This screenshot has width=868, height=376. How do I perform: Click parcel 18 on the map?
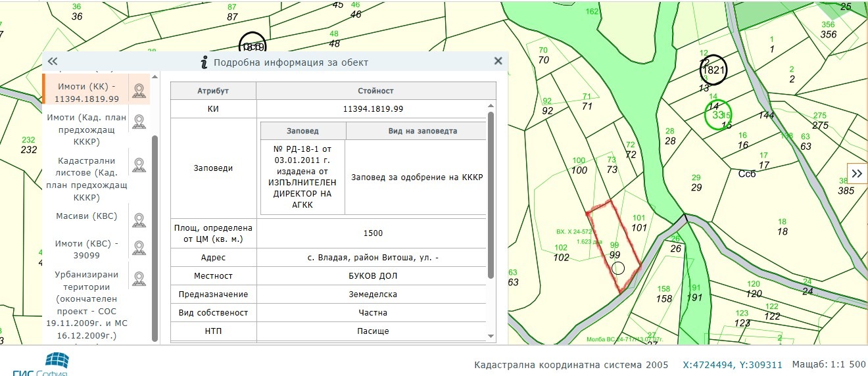783,231
